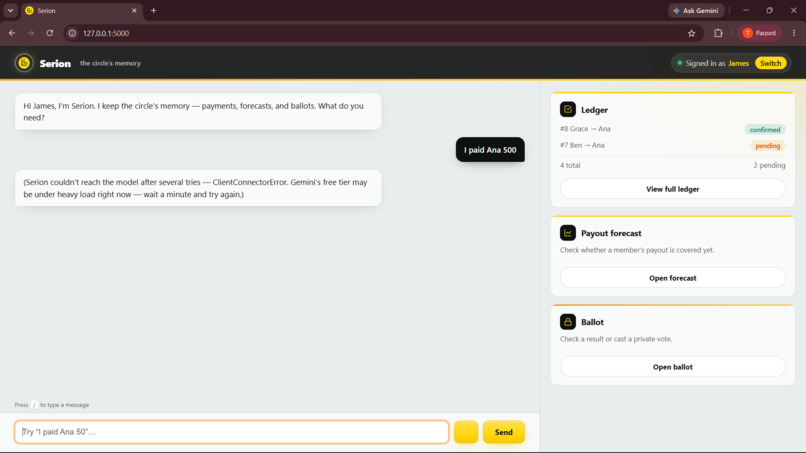Focus the message input field
Image resolution: width=806 pixels, height=453 pixels.
click(x=231, y=432)
